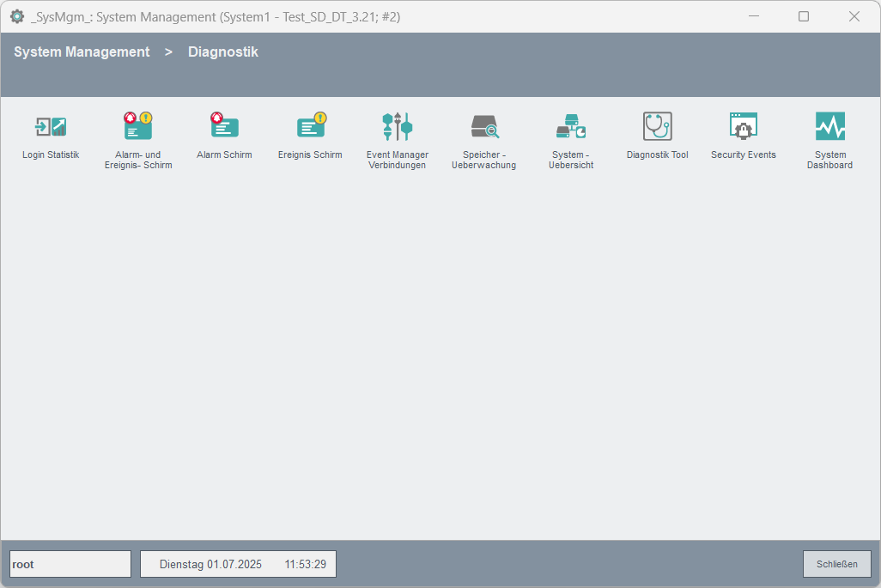The height and width of the screenshot is (588, 881).
Task: Open the System Dashboard icon
Action: [829, 127]
